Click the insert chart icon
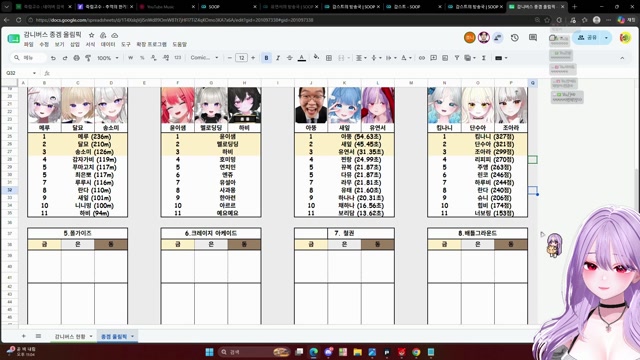Viewport: 640px width, 360px height. [x=445, y=58]
